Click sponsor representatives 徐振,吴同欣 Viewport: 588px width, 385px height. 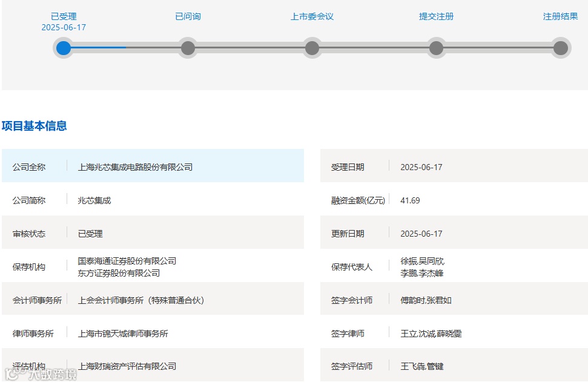pyautogui.click(x=422, y=261)
